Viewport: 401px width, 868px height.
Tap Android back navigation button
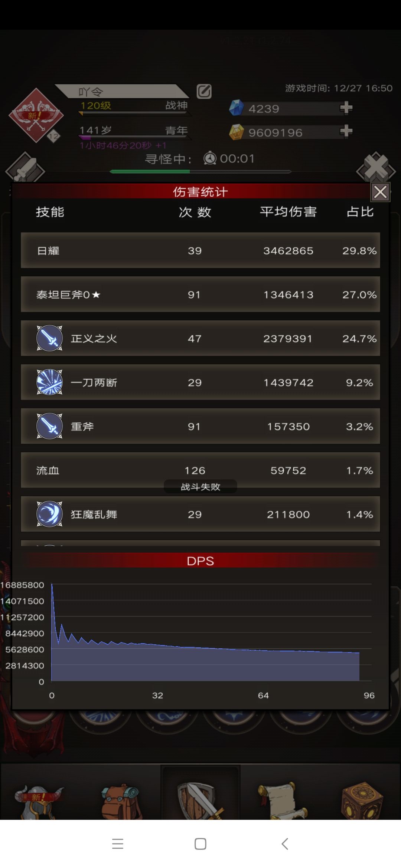[x=285, y=844]
